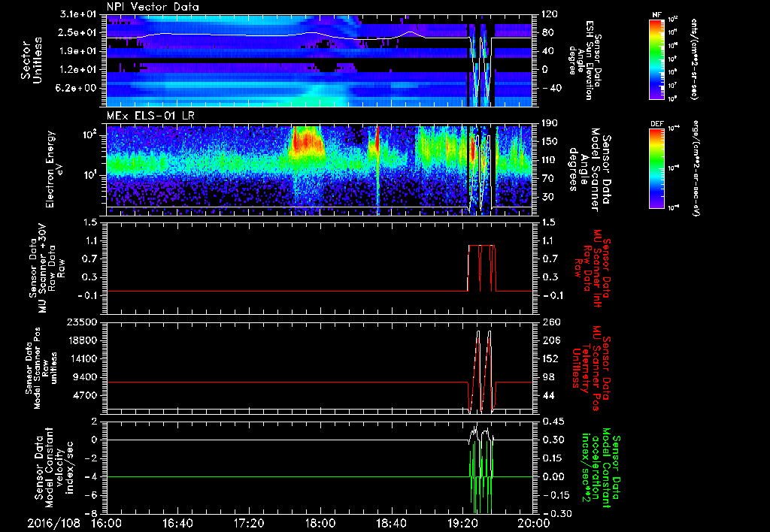The width and height of the screenshot is (770, 532).
Task: Click the 17:20 time axis tick label
Action: click(x=249, y=523)
